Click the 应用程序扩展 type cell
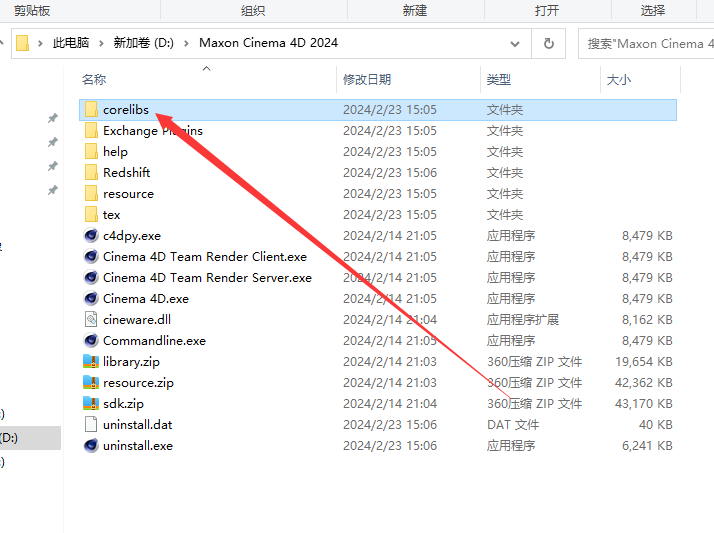This screenshot has width=714, height=533. pos(523,320)
